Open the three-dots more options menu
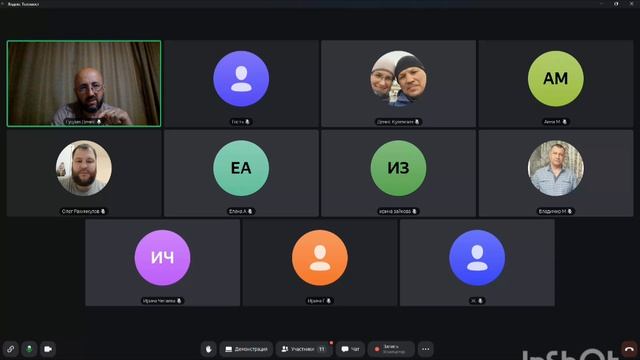640x360 pixels. pos(425,349)
